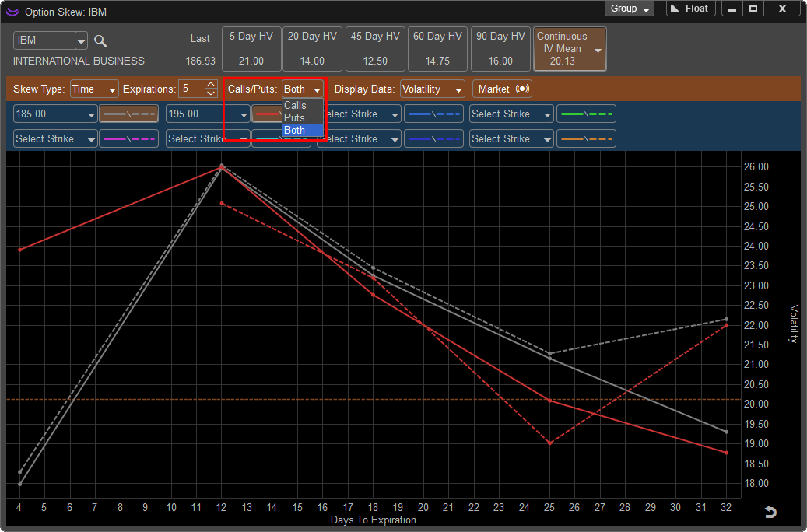Open Select Strike dropdown beside green swatch
This screenshot has height=532, width=807.
pyautogui.click(x=511, y=114)
